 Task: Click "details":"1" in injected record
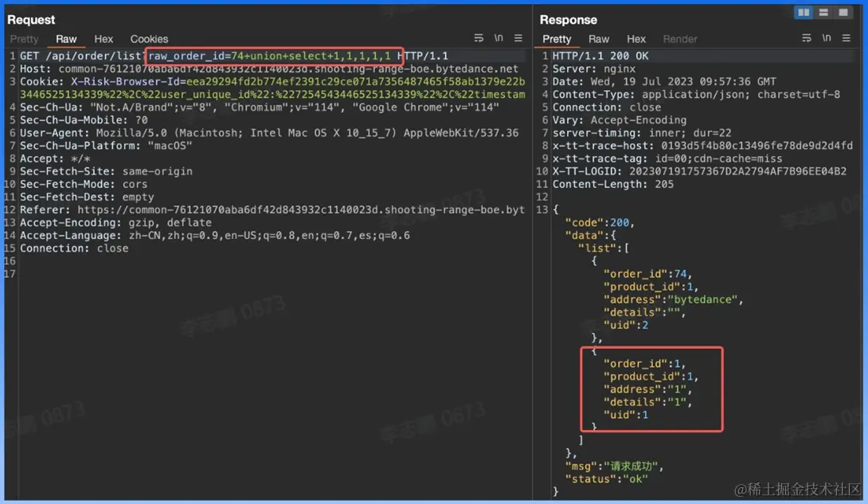pyautogui.click(x=647, y=401)
